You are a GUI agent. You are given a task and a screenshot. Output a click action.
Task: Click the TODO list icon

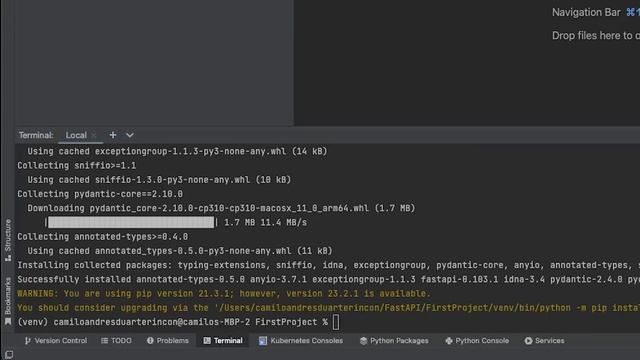click(104, 340)
